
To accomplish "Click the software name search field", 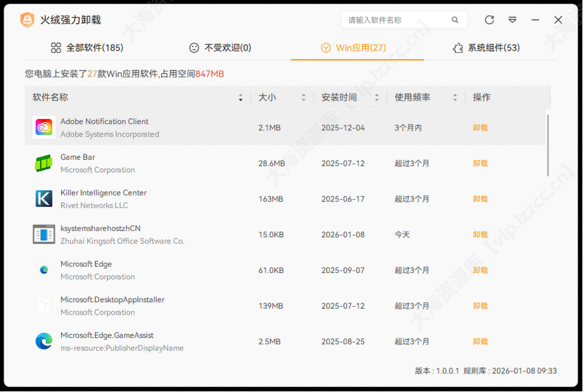I will point(404,20).
